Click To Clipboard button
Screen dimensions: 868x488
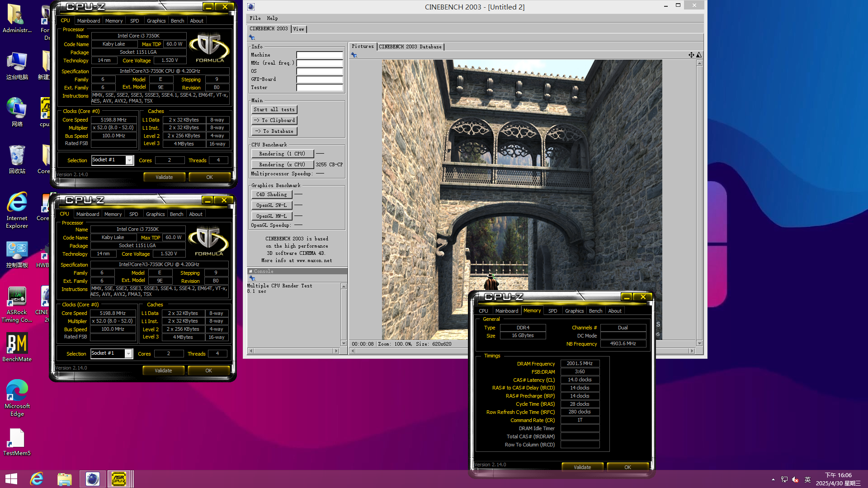point(274,120)
